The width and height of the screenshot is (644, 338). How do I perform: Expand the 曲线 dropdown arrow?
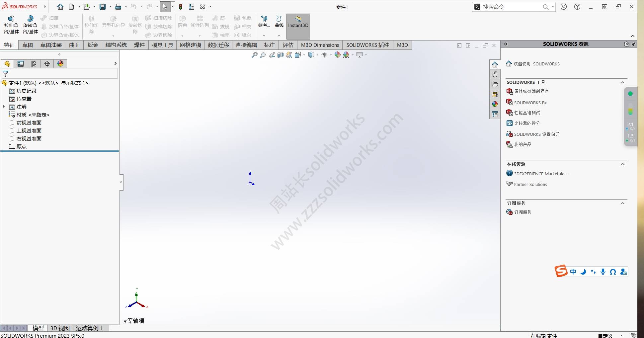(279, 36)
